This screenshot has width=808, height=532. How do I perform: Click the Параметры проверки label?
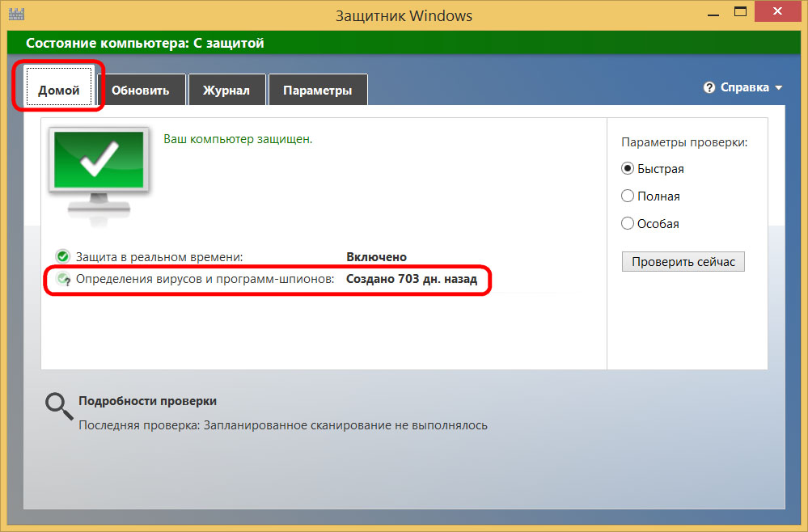(x=684, y=142)
